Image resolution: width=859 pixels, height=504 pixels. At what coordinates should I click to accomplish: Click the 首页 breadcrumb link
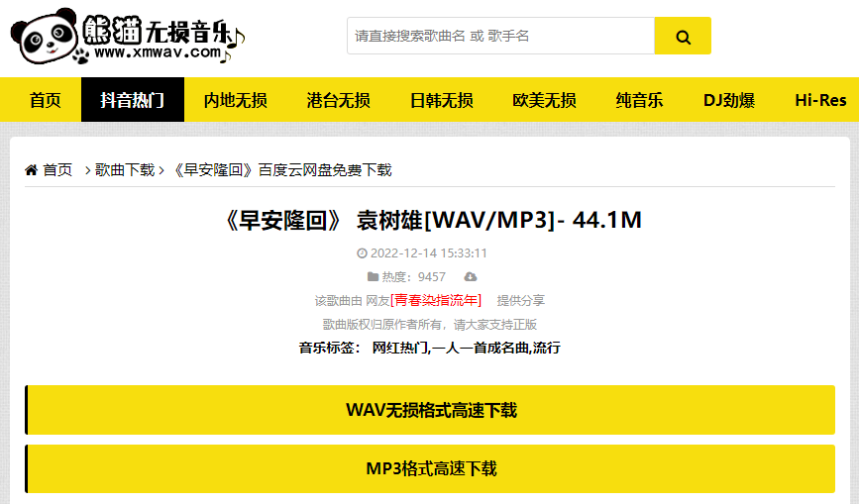click(57, 170)
